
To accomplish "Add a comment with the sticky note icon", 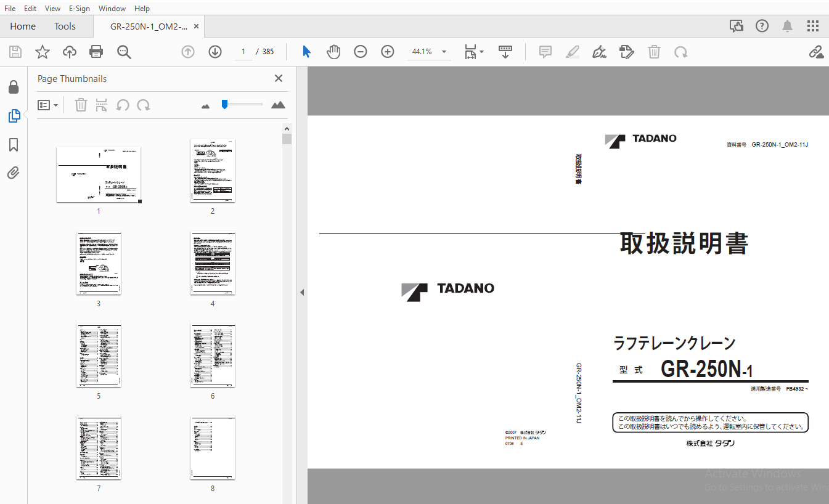I will coord(545,52).
